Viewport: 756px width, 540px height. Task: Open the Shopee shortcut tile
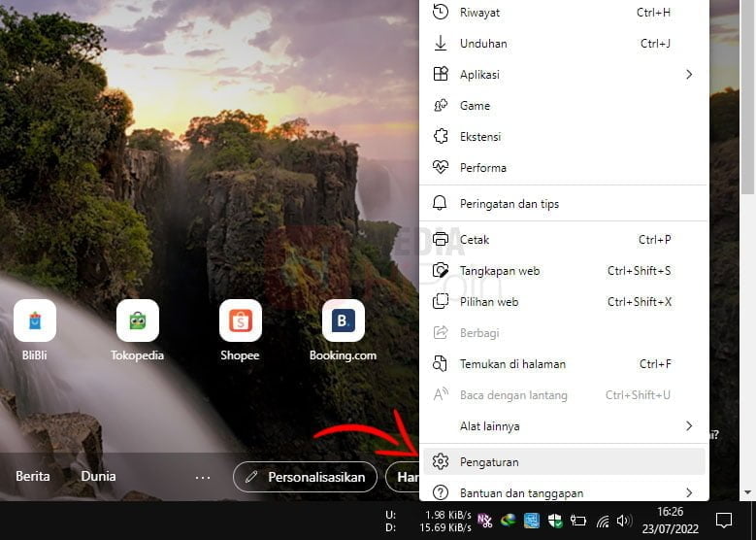click(x=240, y=321)
